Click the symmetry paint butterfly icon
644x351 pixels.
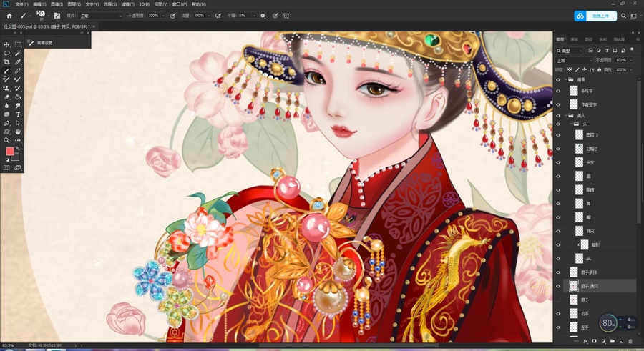pyautogui.click(x=286, y=16)
